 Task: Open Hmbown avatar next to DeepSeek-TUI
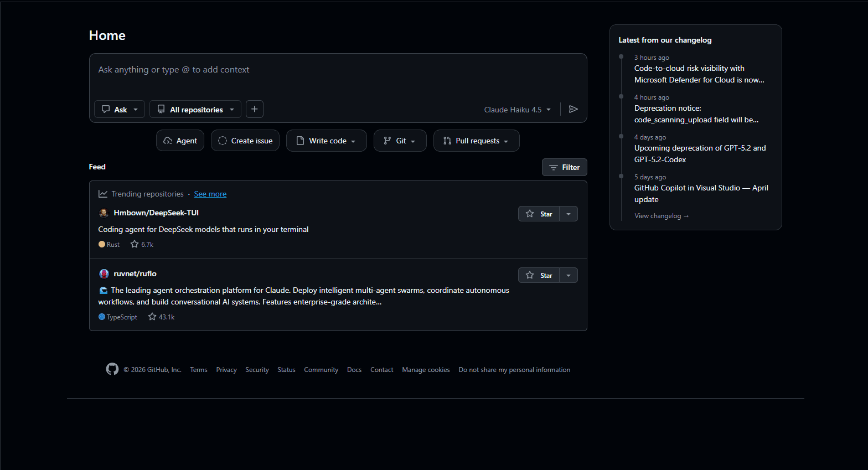tap(104, 213)
